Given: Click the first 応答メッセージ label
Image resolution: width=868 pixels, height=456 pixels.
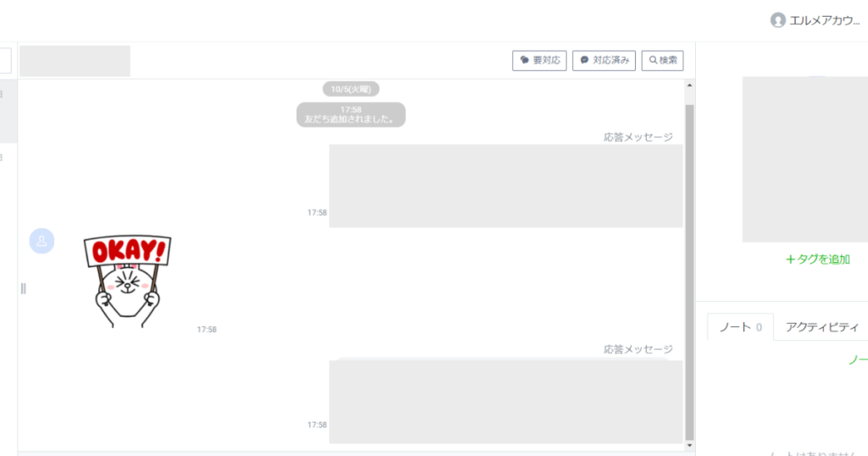Looking at the screenshot, I should point(638,136).
